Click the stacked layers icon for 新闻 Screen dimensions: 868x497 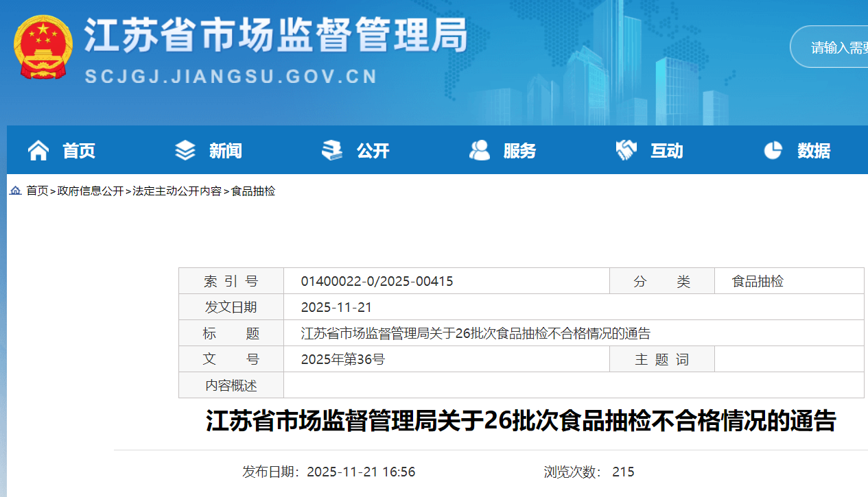185,150
